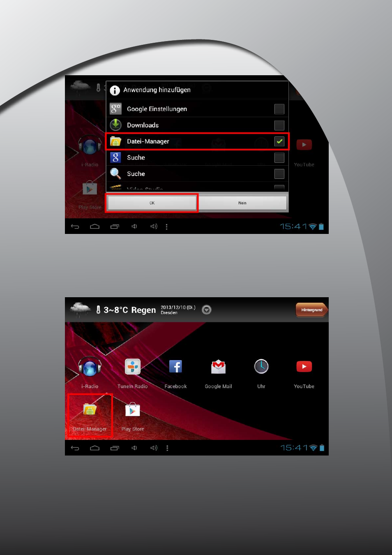Select 'Datei-Manager' list row label
Screen dimensions: 392x555
[148, 141]
